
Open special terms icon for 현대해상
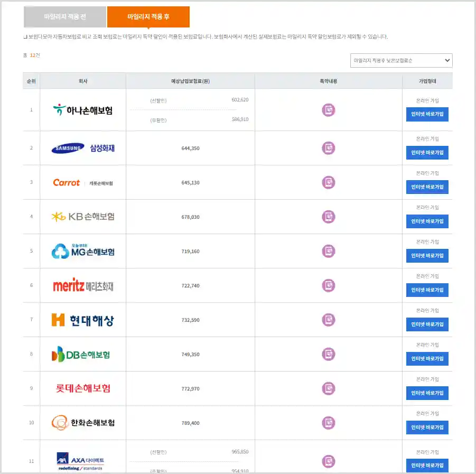pos(329,320)
